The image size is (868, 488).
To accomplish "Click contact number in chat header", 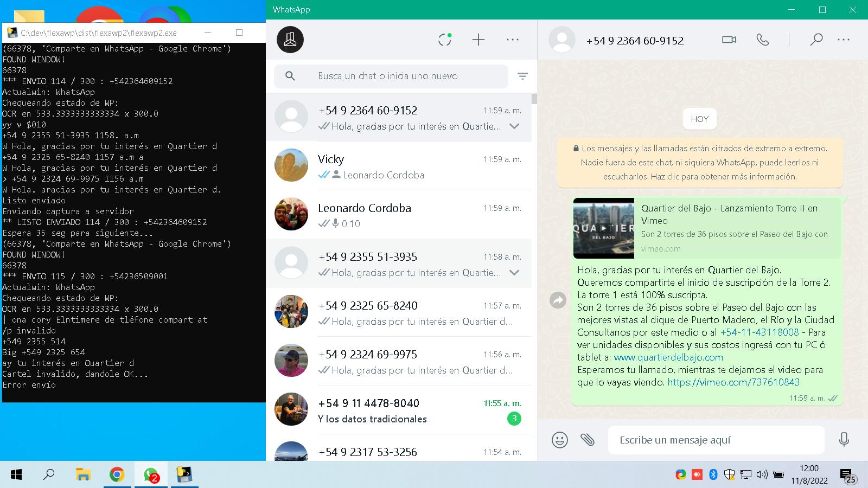I will click(635, 41).
